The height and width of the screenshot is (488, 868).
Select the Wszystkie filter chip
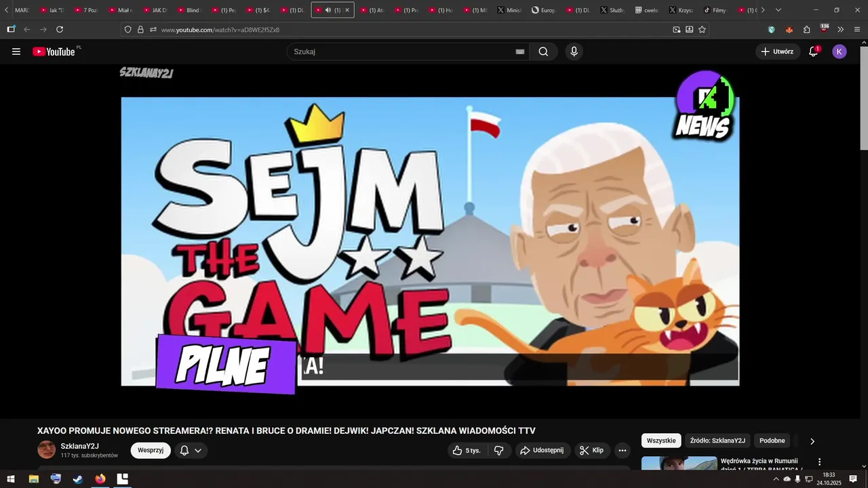[x=661, y=441]
